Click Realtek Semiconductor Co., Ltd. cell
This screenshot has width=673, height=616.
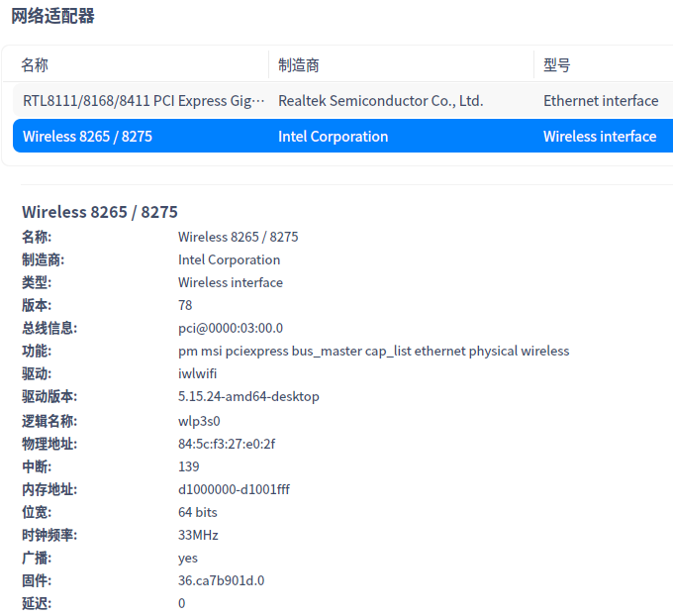381,101
